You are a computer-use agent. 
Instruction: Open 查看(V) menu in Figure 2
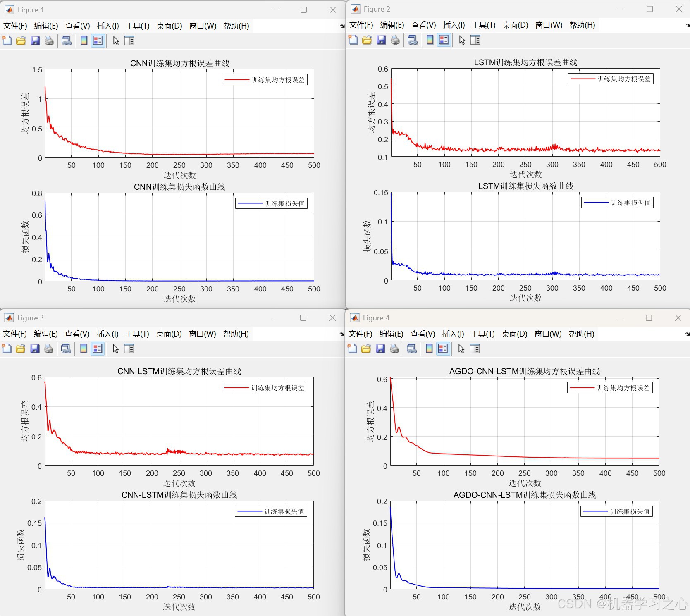point(423,25)
